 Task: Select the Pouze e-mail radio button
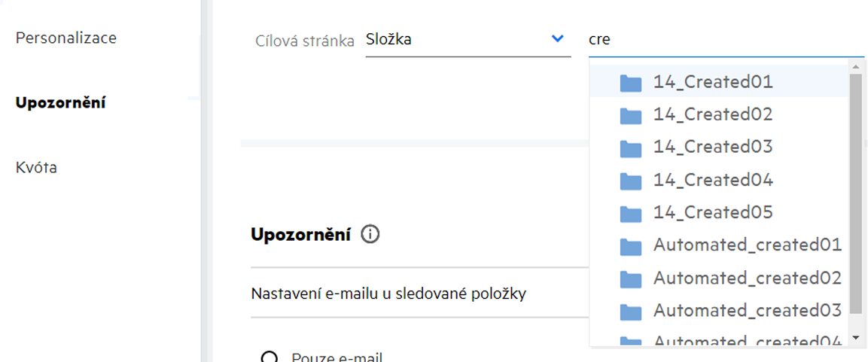pyautogui.click(x=266, y=357)
